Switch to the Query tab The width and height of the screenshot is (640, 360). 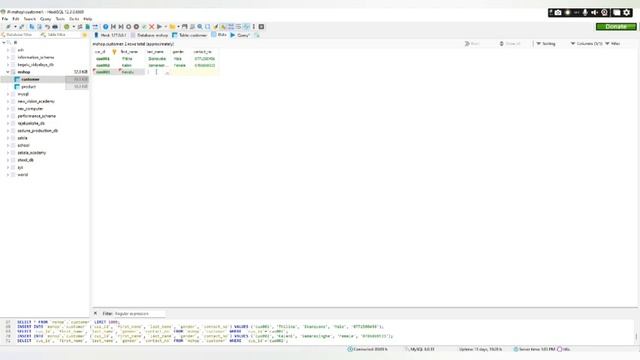tap(240, 36)
